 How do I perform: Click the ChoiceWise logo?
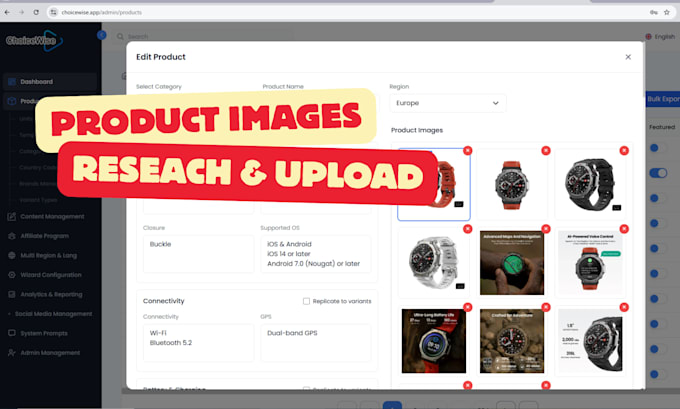(x=34, y=41)
